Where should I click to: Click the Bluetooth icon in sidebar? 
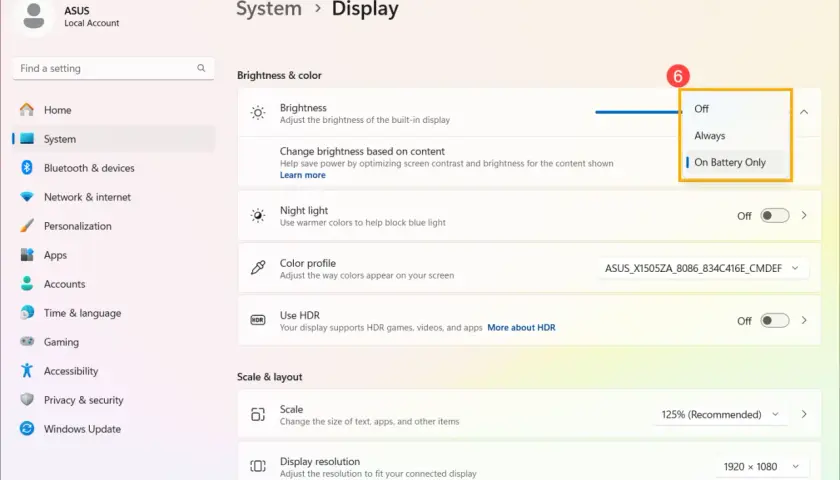[x=27, y=168]
